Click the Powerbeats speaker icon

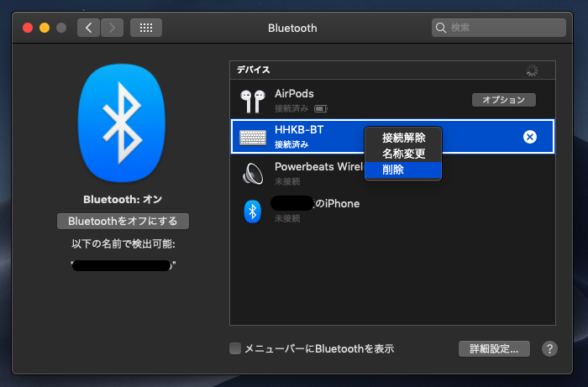(x=253, y=175)
